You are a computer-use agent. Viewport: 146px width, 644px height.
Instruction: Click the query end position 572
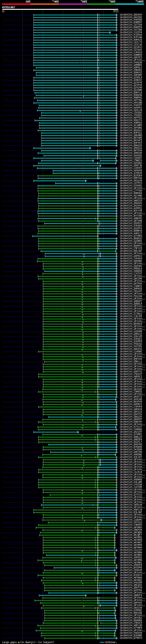115,11
